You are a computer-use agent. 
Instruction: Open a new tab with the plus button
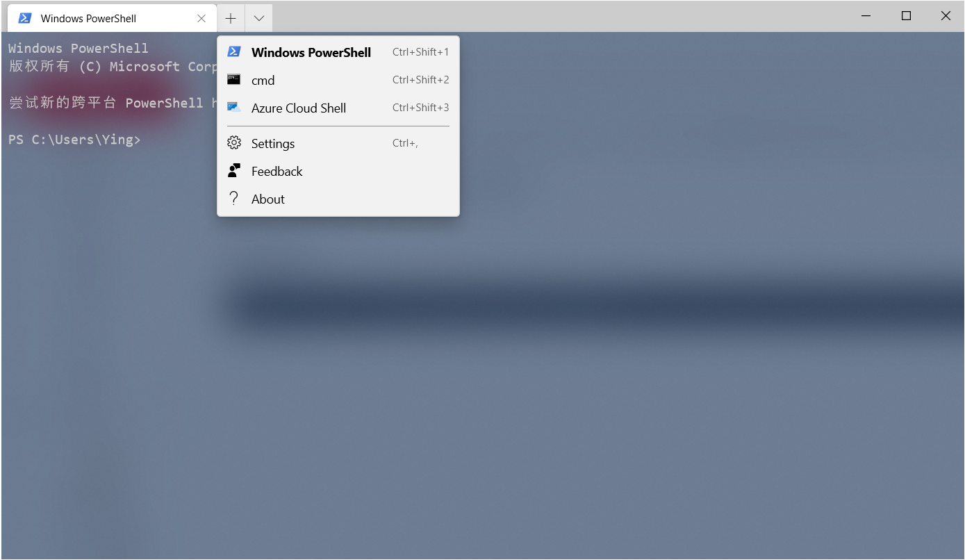pyautogui.click(x=231, y=18)
